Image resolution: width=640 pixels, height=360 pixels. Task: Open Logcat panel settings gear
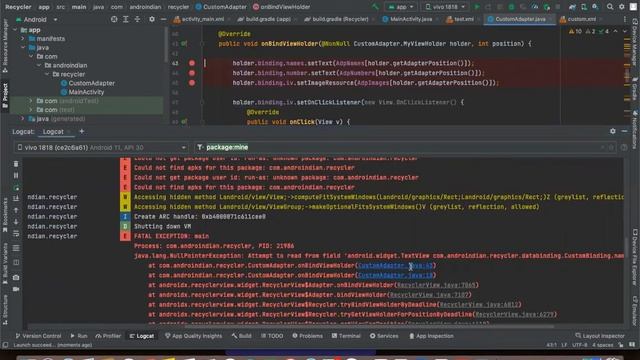click(x=613, y=131)
